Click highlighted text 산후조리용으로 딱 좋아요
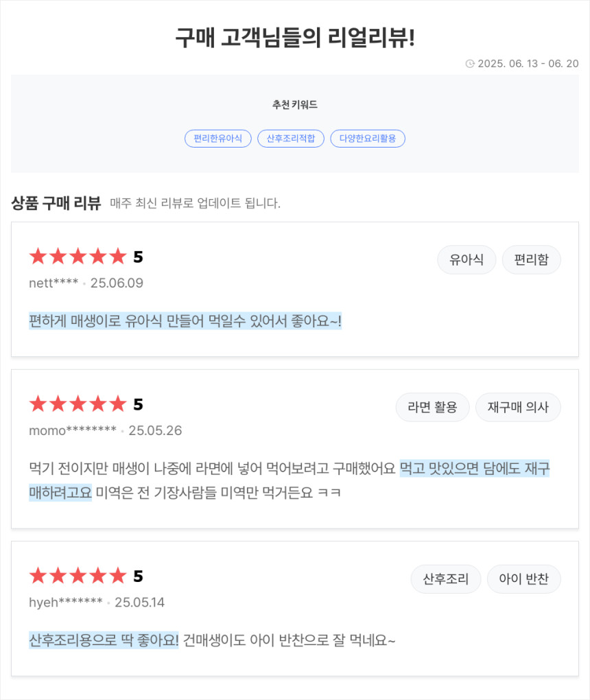 click(x=104, y=640)
